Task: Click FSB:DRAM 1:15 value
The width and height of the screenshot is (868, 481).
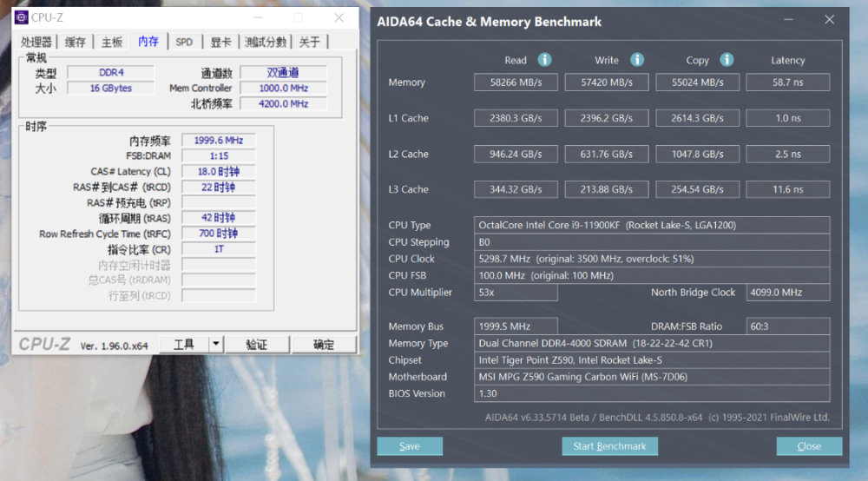Action: (219, 156)
